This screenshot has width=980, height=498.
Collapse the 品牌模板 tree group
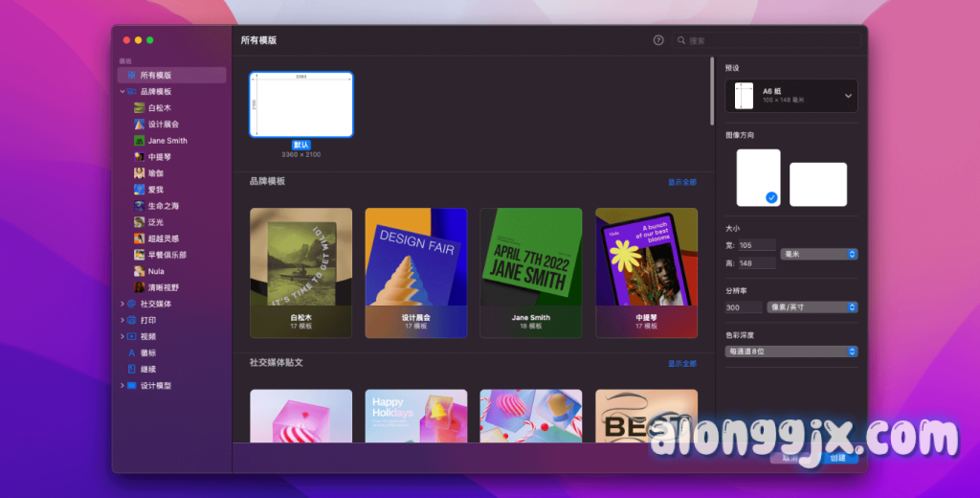[x=122, y=92]
